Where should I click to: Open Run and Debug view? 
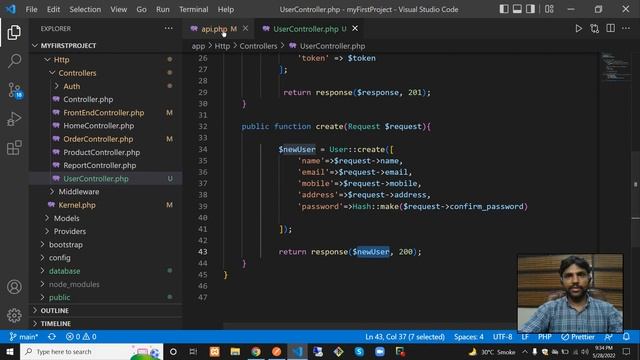pyautogui.click(x=14, y=119)
